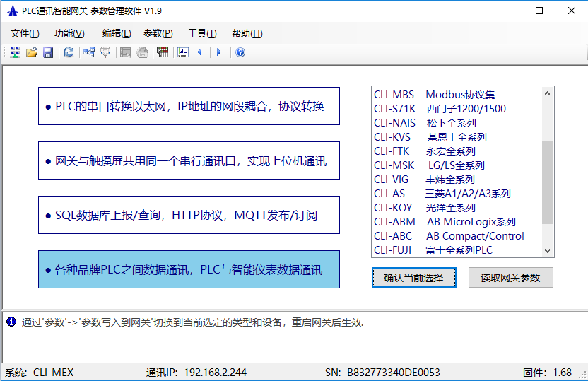Open the 参数(P) menu
The height and width of the screenshot is (381, 588).
(x=158, y=34)
